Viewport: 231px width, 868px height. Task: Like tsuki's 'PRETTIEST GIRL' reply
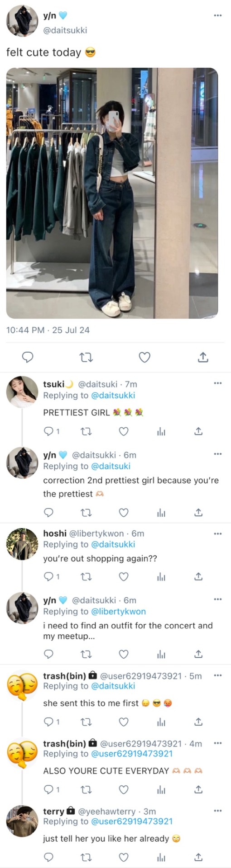point(124,431)
